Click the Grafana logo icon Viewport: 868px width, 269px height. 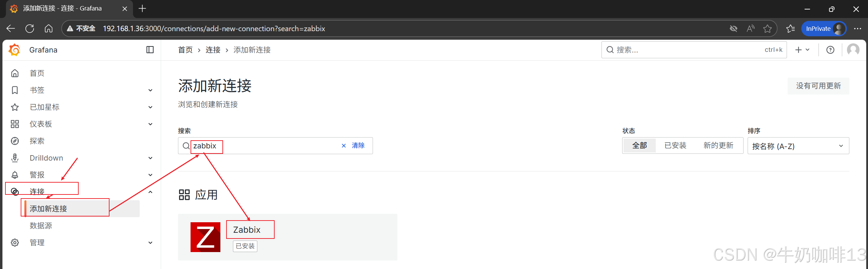pos(15,50)
